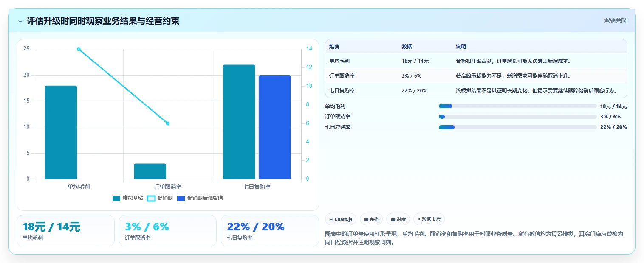The image size is (644, 263).
Task: Select the Chart.js tag chip
Action: click(341, 219)
